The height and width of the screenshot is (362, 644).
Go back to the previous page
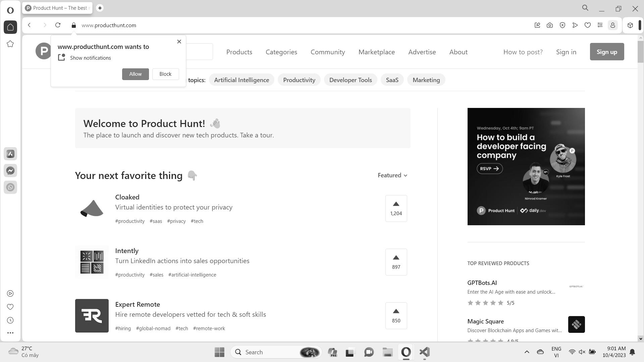pos(30,25)
